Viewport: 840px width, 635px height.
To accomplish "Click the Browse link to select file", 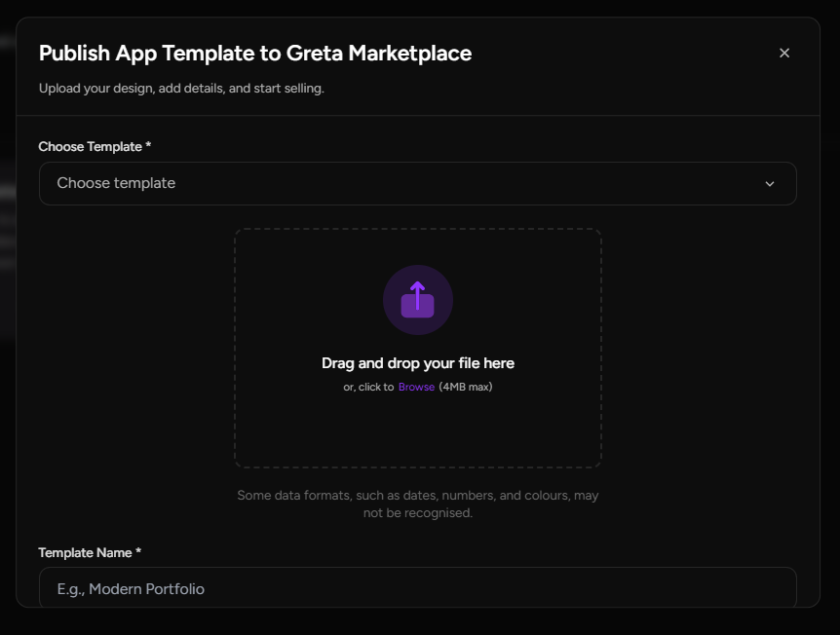I will pos(416,387).
